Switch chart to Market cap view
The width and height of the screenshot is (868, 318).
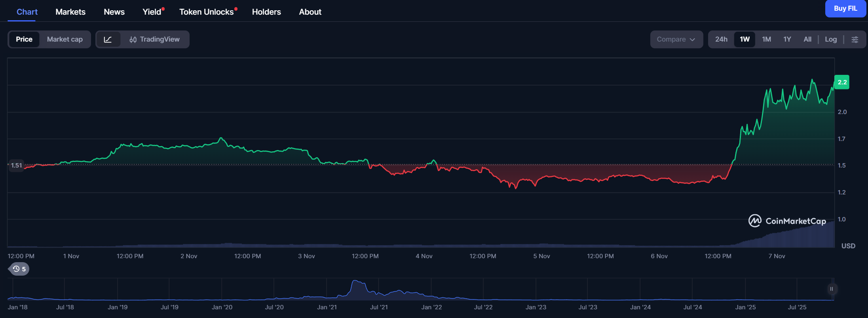pyautogui.click(x=65, y=40)
